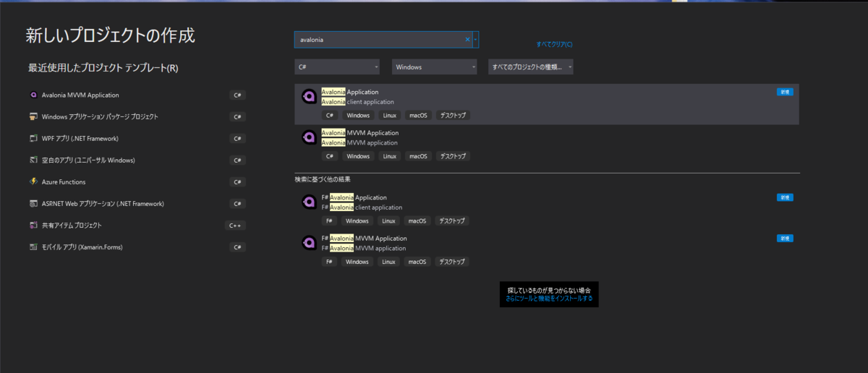Choose recent Avalonia MVVM Application entry
The width and height of the screenshot is (868, 373).
[x=137, y=95]
